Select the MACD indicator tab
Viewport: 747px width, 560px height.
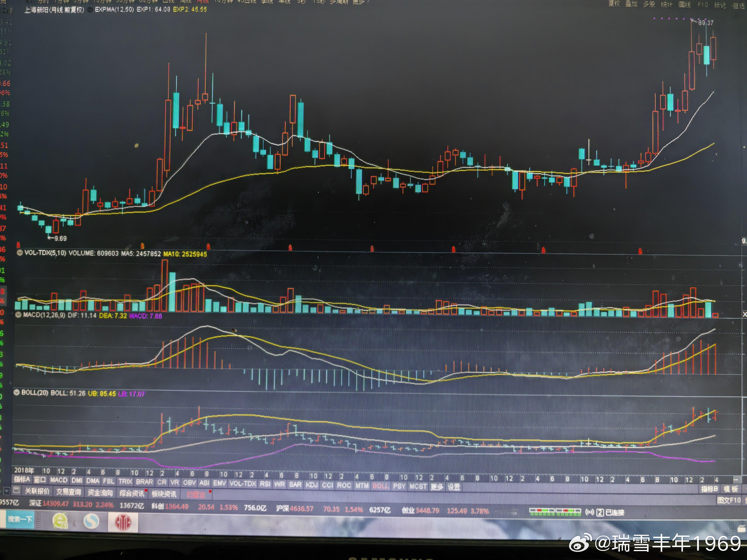point(59,480)
